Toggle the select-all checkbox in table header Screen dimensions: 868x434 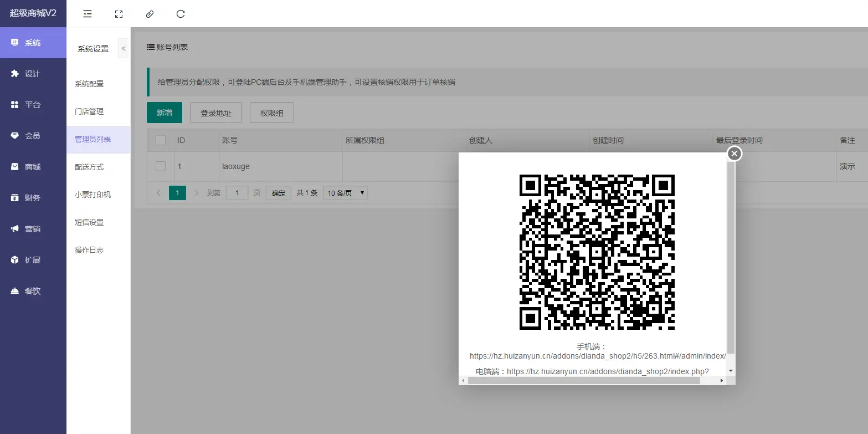161,140
